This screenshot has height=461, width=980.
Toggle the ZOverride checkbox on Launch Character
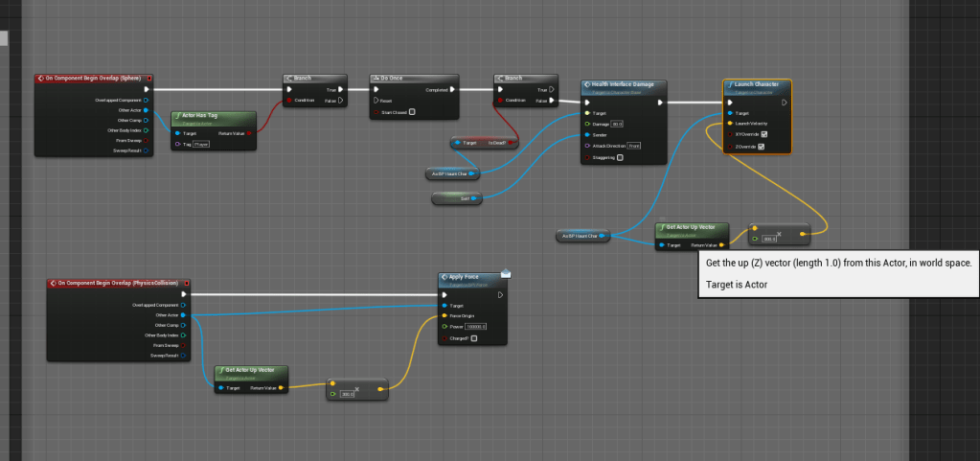[x=761, y=147]
